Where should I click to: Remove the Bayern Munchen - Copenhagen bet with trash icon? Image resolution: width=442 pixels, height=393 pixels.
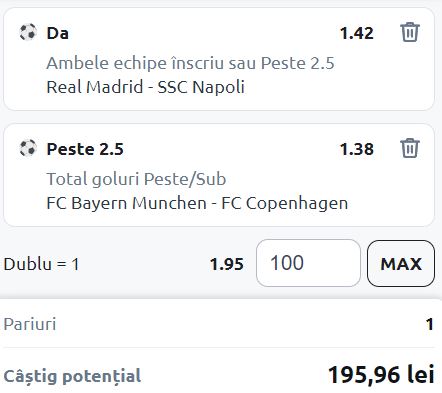(410, 148)
